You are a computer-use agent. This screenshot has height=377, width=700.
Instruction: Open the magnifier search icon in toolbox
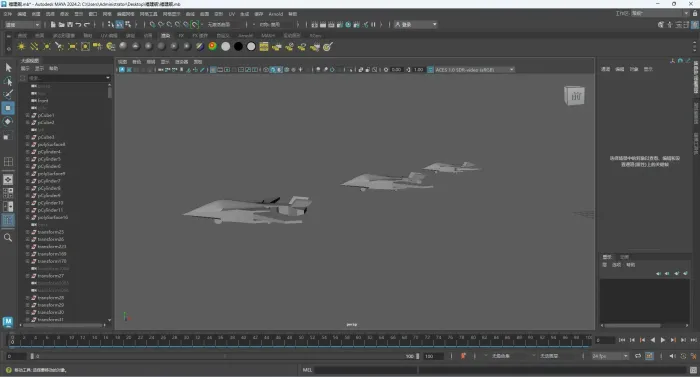pos(8,238)
